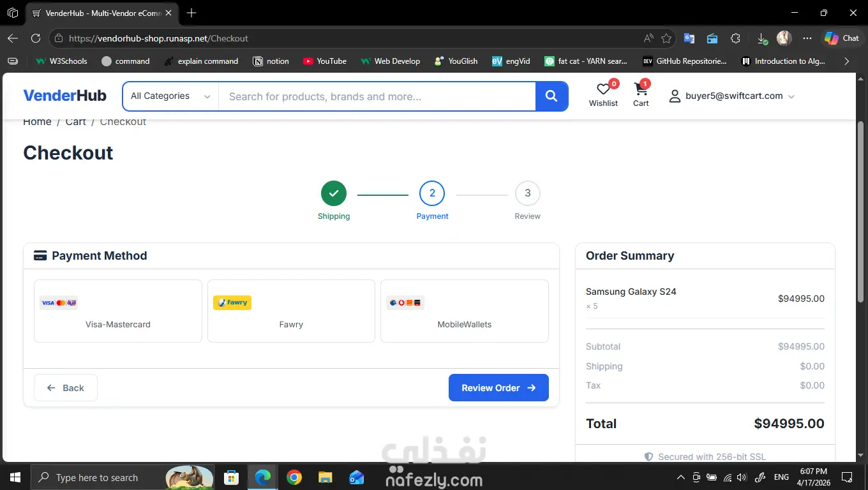Click the Samsung Galaxy S24 item name
This screenshot has height=490, width=868.
coord(631,292)
